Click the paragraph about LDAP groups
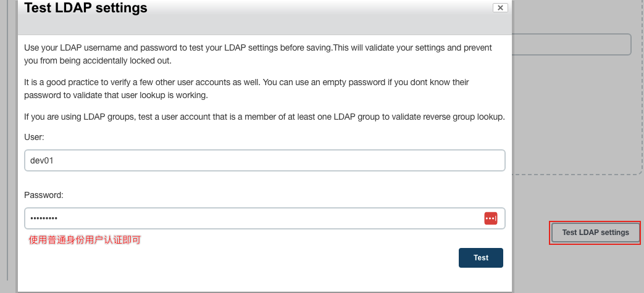The height and width of the screenshot is (293, 644). click(264, 117)
